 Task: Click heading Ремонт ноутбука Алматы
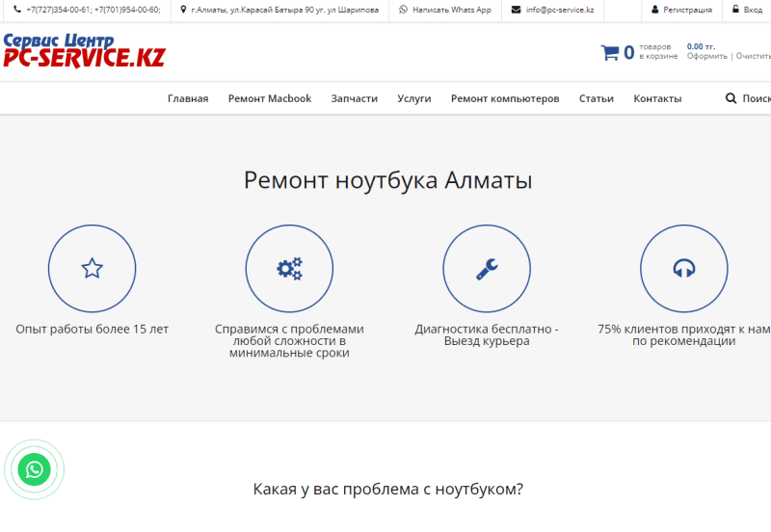[x=388, y=180]
